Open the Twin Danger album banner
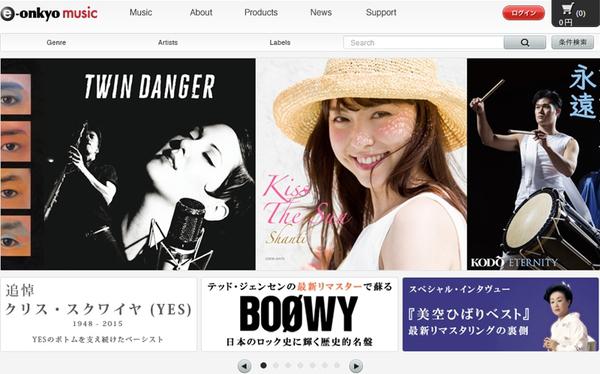This screenshot has height=374, width=600. (128, 164)
